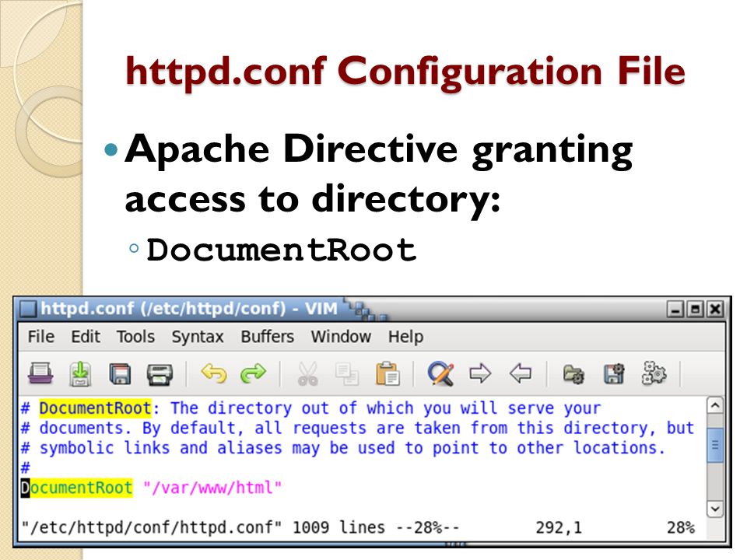Click the 292,1 cursor position indicator
This screenshot has width=747, height=560.
click(559, 527)
